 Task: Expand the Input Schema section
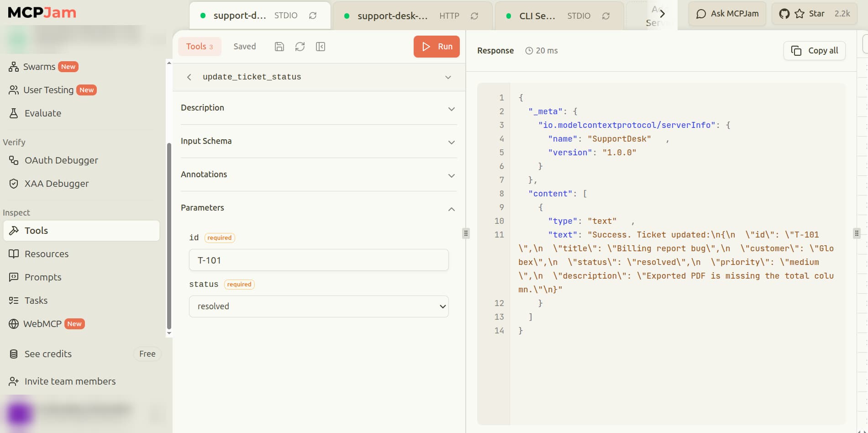point(319,142)
